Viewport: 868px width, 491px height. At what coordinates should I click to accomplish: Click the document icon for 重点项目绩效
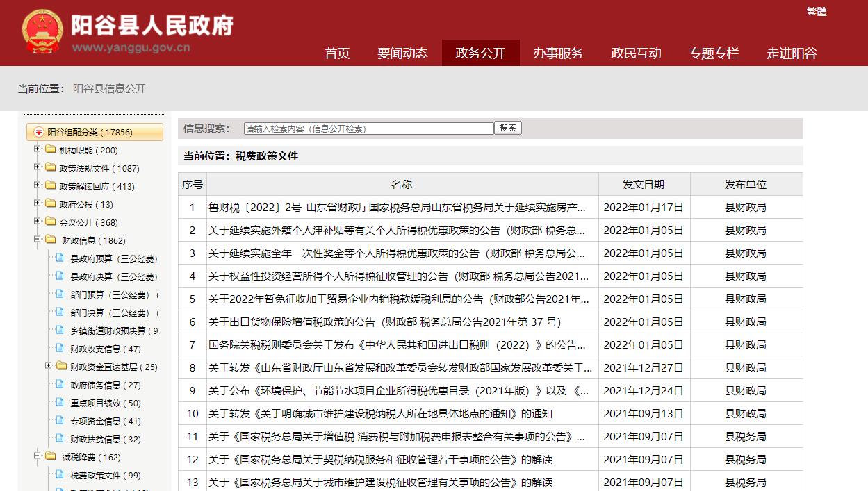(60, 402)
